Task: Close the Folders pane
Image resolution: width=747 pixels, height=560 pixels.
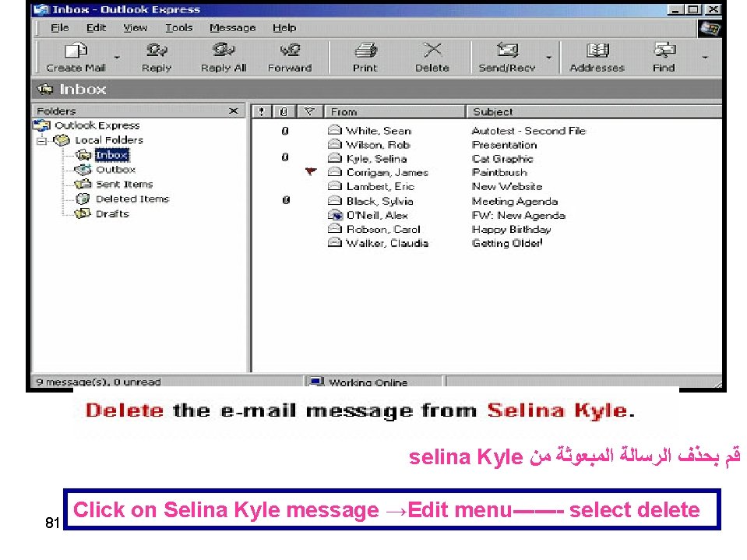Action: (234, 111)
